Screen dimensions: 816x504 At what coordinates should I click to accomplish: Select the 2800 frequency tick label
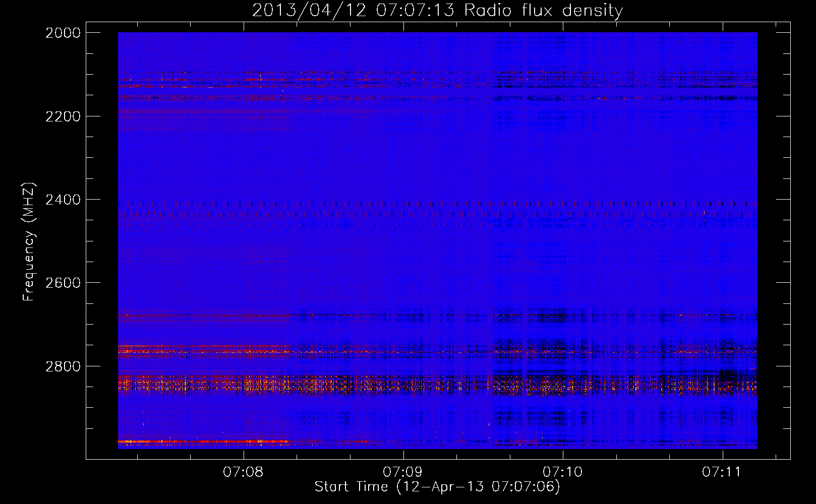pos(63,366)
